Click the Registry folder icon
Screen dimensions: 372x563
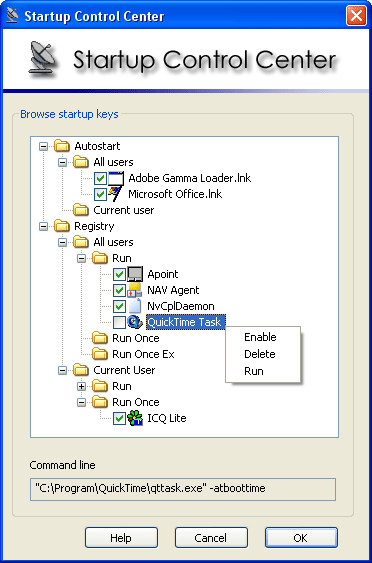click(61, 226)
